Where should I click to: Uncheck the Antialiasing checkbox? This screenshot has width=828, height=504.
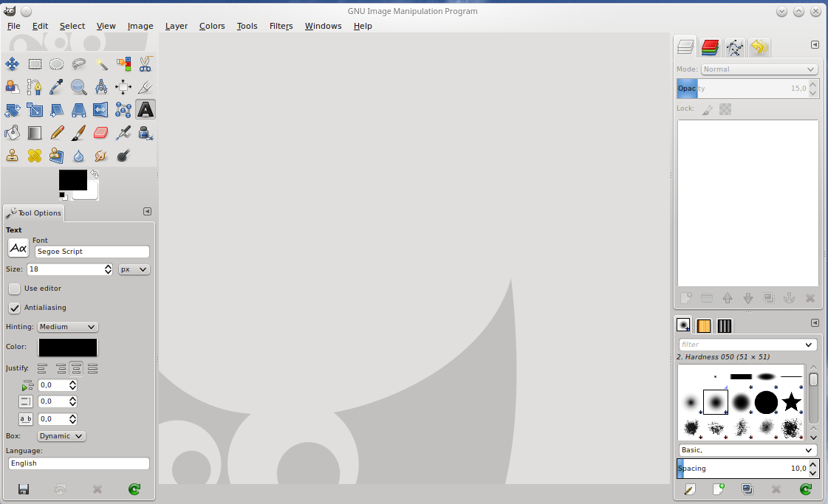[14, 308]
